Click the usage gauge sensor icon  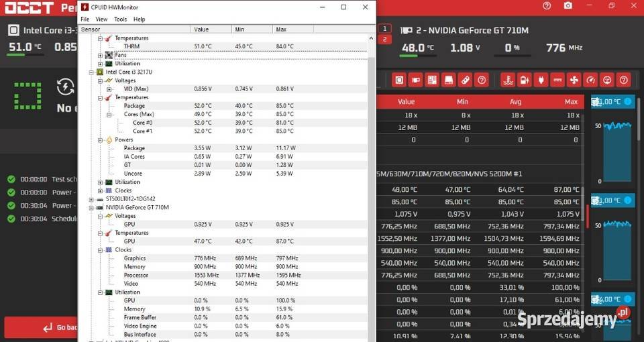pyautogui.click(x=607, y=80)
